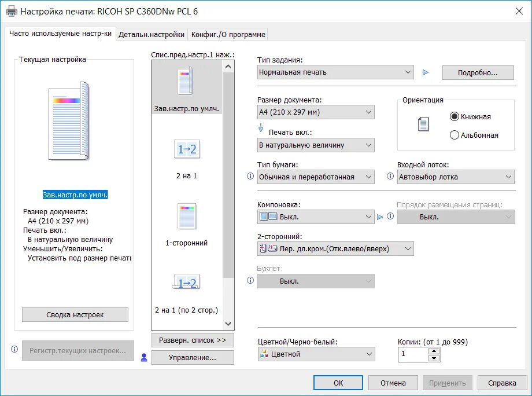Click the Применить button
Screen dimensions: 532x396
point(447,383)
